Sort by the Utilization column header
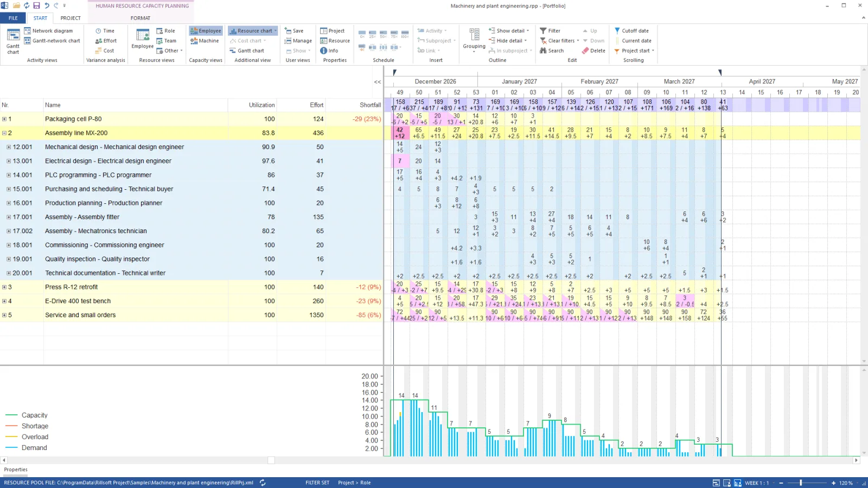The height and width of the screenshot is (488, 868). (x=252, y=105)
